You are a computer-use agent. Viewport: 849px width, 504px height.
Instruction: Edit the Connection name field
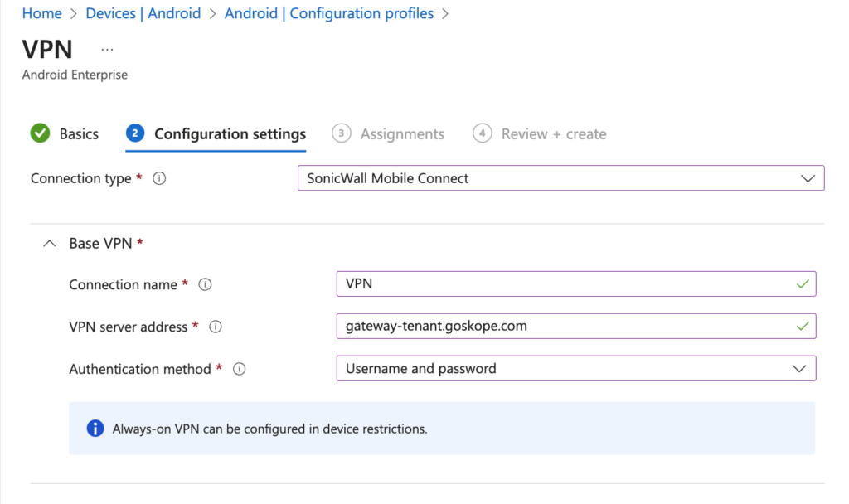tap(576, 283)
